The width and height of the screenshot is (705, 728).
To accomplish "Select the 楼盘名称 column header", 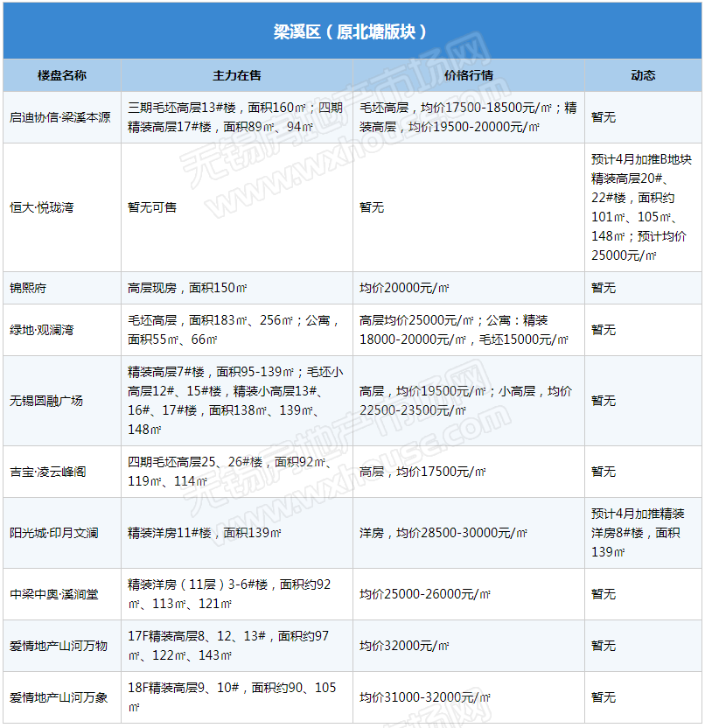I will (x=62, y=75).
